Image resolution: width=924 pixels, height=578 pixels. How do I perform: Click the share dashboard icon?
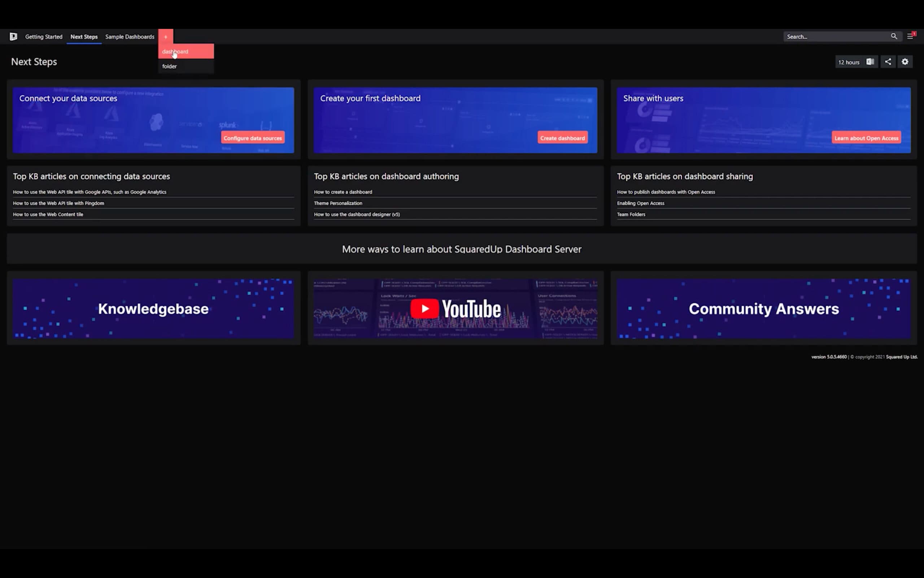[x=888, y=61]
